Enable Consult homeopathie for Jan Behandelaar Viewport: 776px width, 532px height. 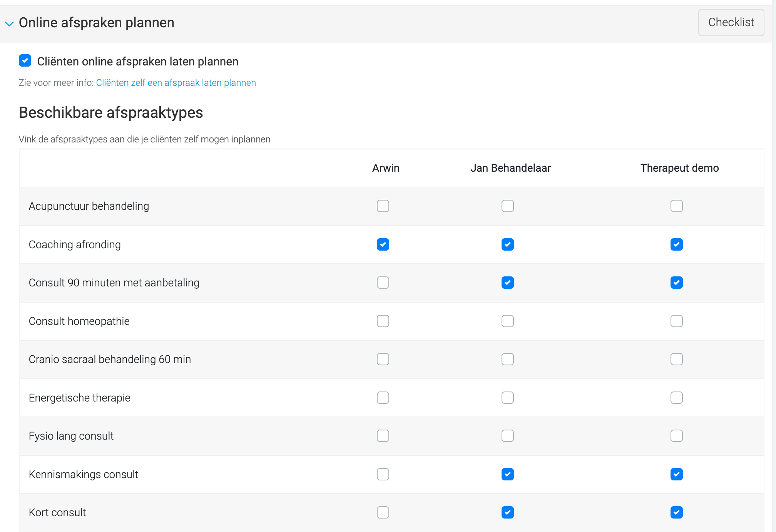coord(507,321)
